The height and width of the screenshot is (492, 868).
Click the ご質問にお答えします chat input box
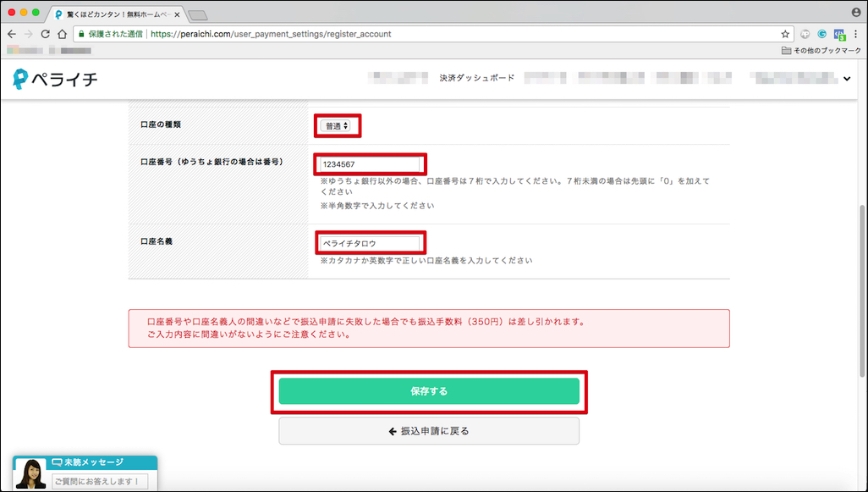coord(101,480)
